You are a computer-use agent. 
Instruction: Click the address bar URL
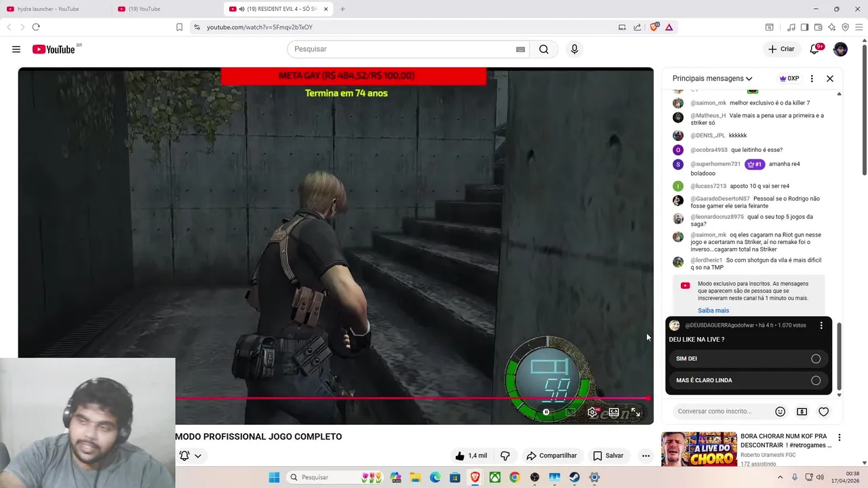click(x=260, y=27)
